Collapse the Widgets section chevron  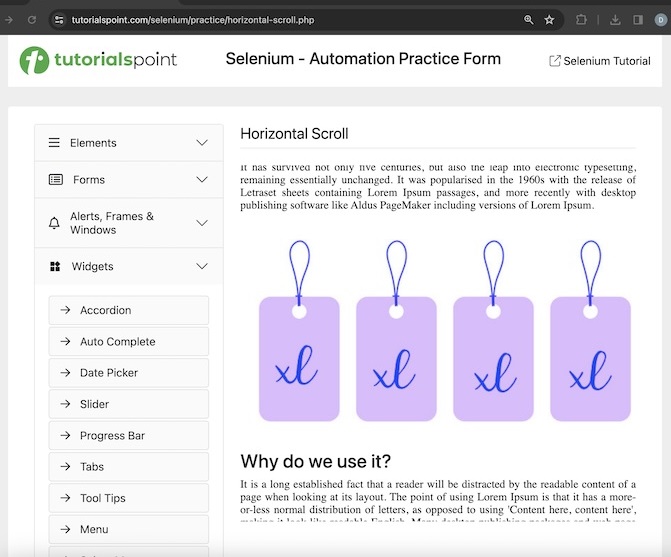202,267
